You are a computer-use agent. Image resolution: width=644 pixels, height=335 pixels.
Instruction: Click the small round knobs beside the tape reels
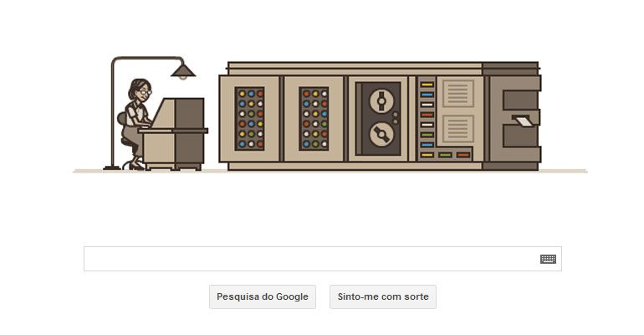[x=396, y=118]
